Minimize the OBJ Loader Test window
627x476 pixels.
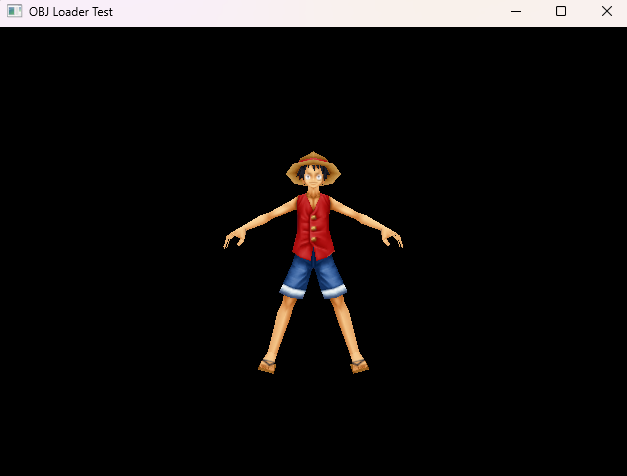[x=516, y=11]
